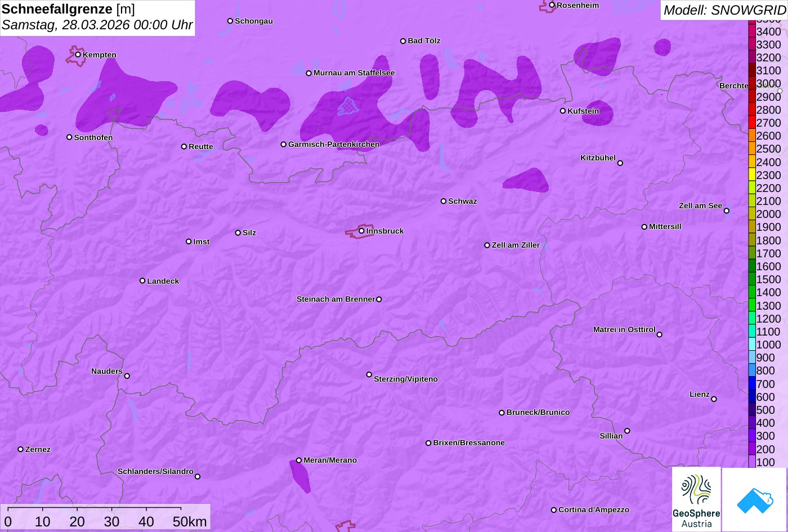Viewport: 788px width, 532px height.
Task: Click the Zernez location dot
Action: coord(21,449)
